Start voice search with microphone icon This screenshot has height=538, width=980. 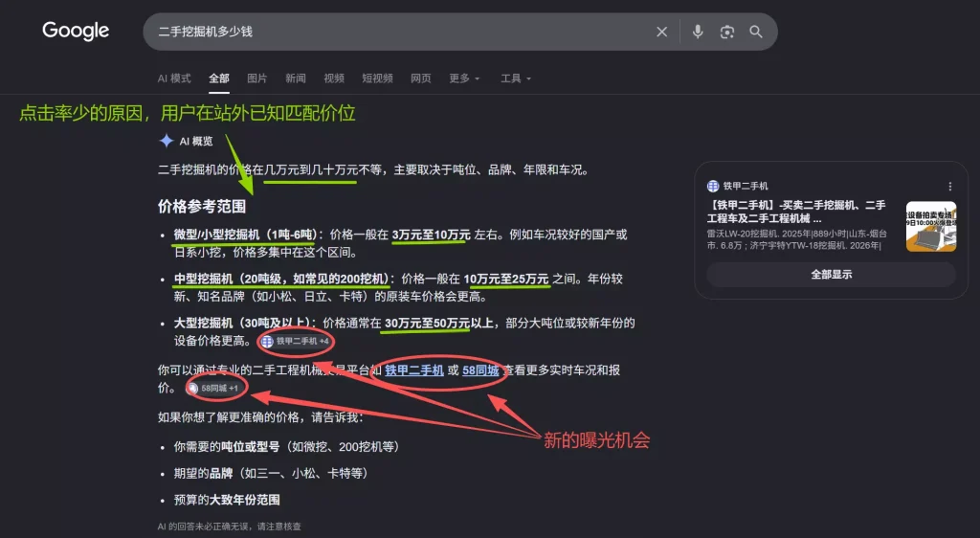pos(698,32)
